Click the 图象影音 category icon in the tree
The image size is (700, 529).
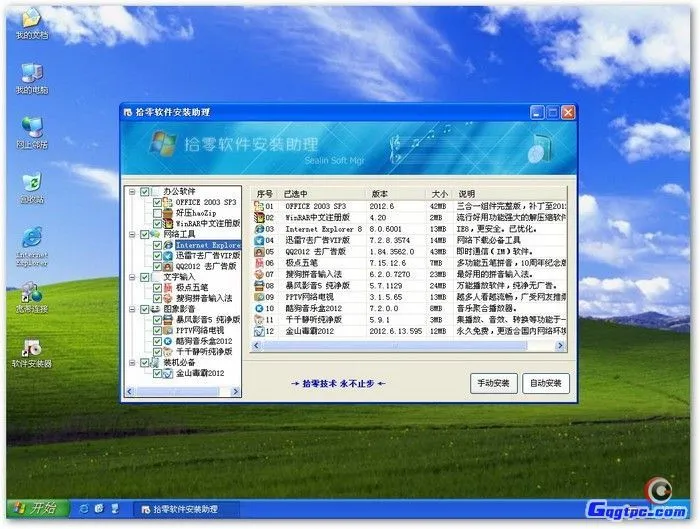point(155,309)
